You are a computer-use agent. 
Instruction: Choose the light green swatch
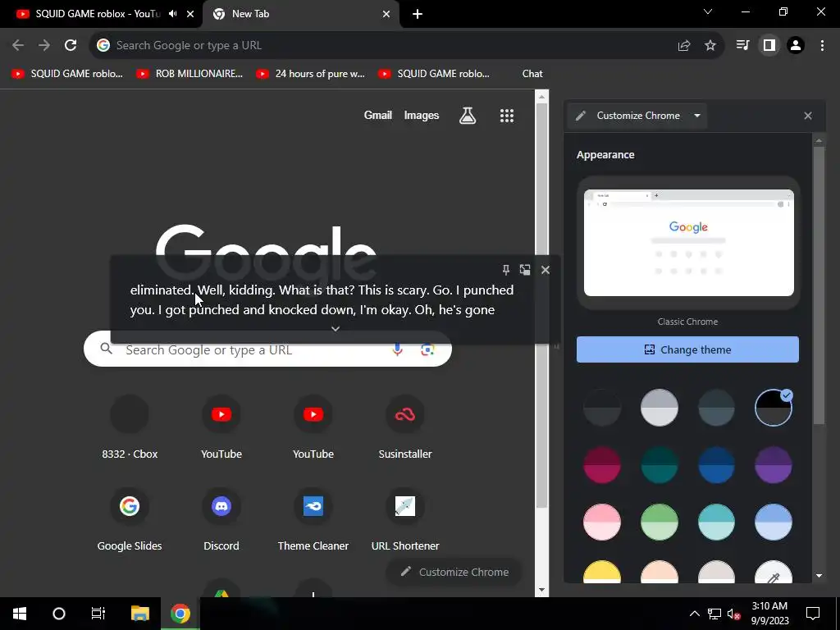(659, 522)
